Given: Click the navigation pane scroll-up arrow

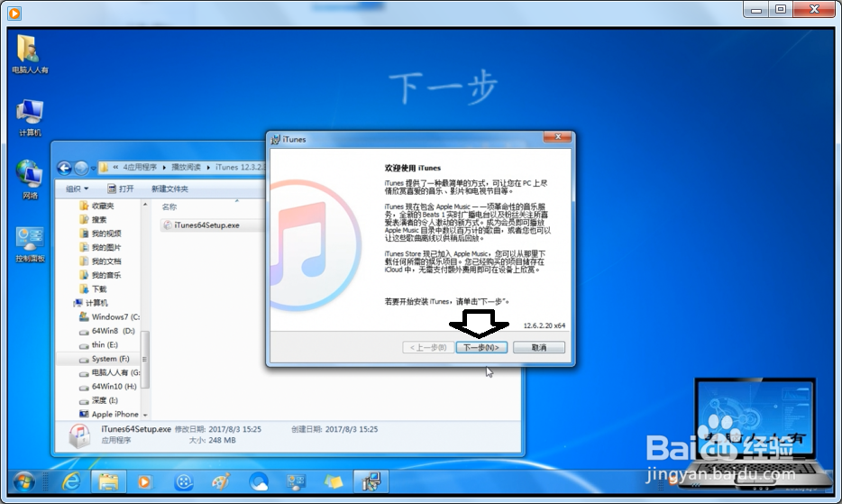Looking at the screenshot, I should [145, 206].
